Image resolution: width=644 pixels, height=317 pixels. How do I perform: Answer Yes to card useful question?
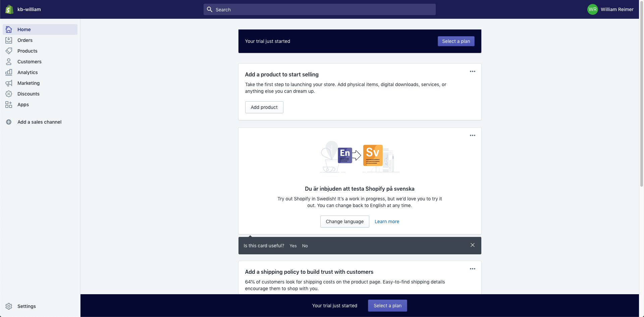[293, 246]
